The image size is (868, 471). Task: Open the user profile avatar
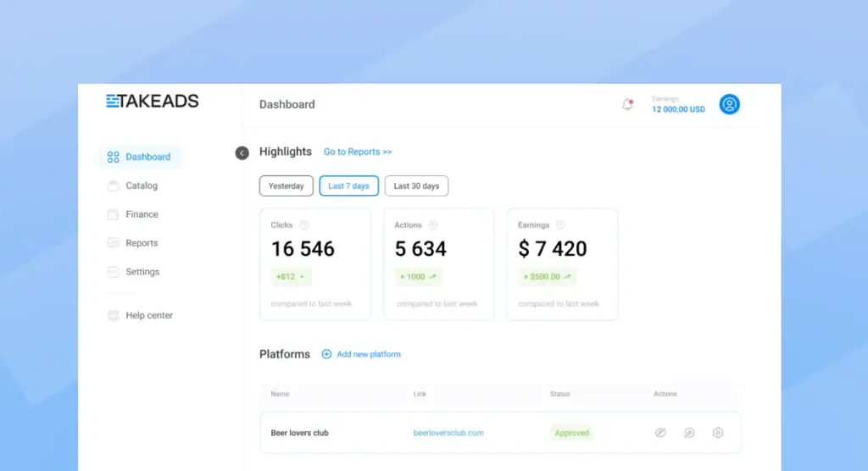pos(729,104)
